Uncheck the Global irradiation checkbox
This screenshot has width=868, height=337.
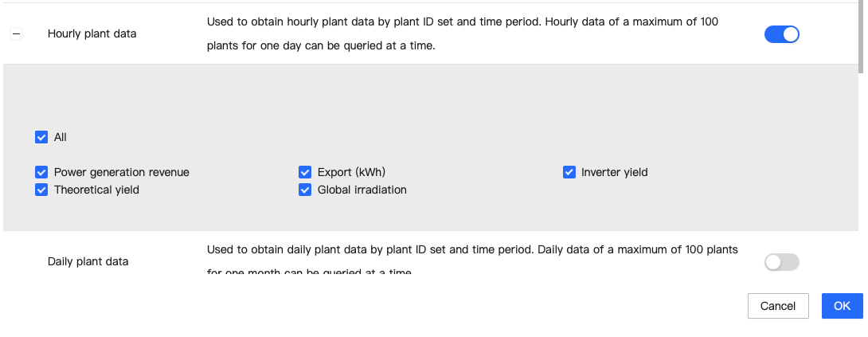coord(305,190)
